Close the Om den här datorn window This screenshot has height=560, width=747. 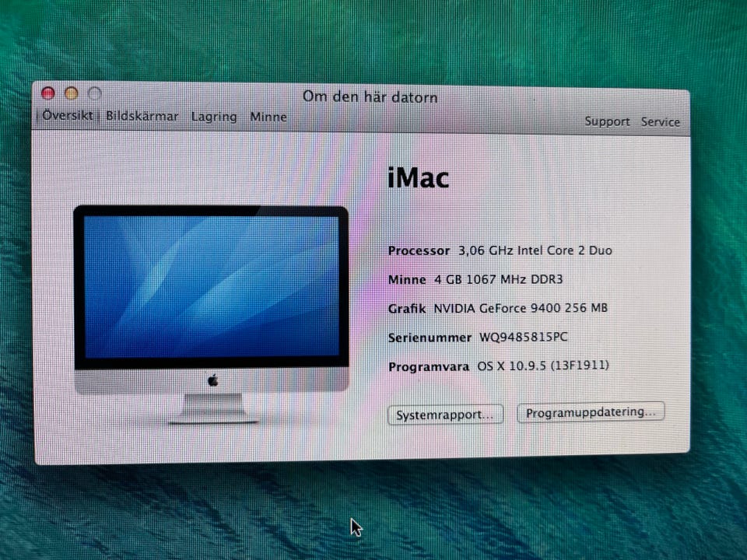[48, 93]
